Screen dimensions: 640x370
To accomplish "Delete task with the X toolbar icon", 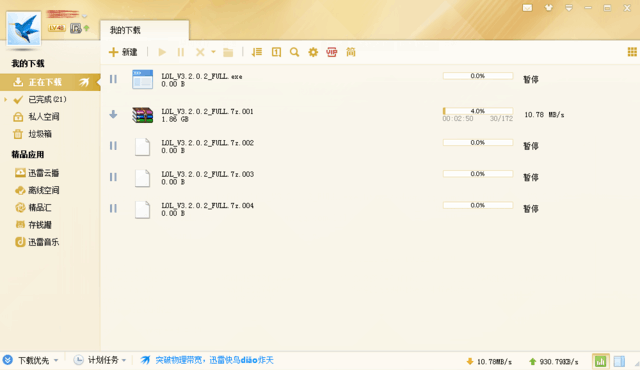I will coord(200,52).
